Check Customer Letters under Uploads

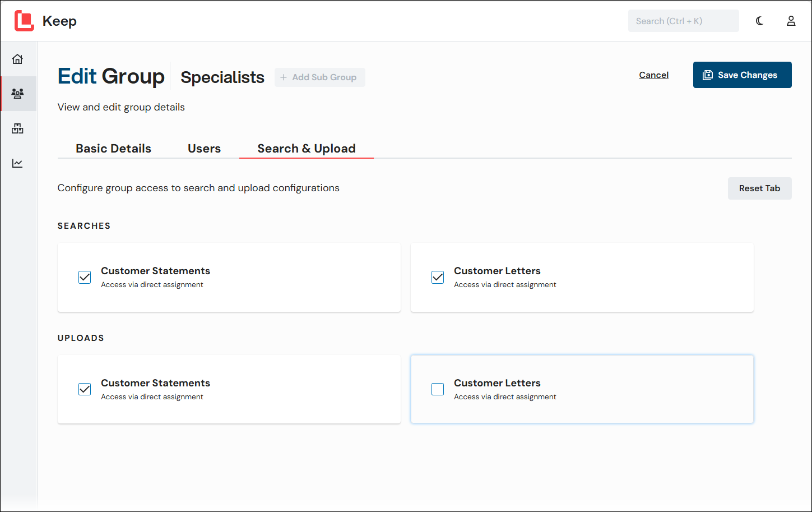point(438,389)
